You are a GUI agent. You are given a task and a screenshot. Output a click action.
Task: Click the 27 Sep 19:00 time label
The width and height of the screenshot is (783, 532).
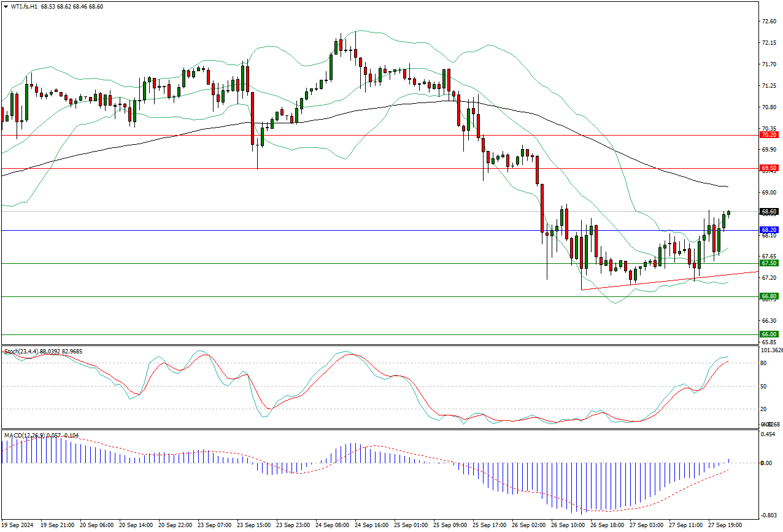pos(724,526)
